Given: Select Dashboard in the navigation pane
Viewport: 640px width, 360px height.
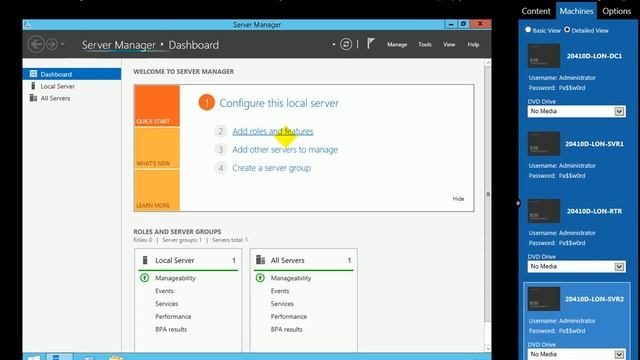Looking at the screenshot, I should pos(72,74).
